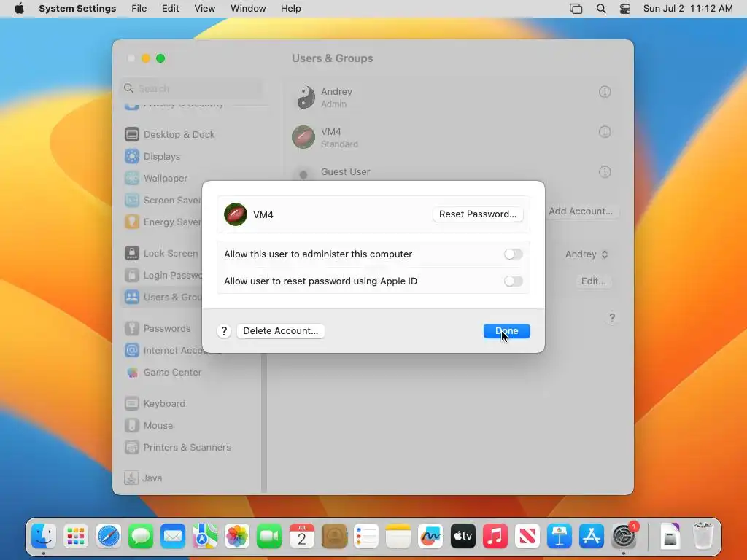This screenshot has height=560, width=747.
Task: Click the date and time in menu bar
Action: (x=688, y=9)
